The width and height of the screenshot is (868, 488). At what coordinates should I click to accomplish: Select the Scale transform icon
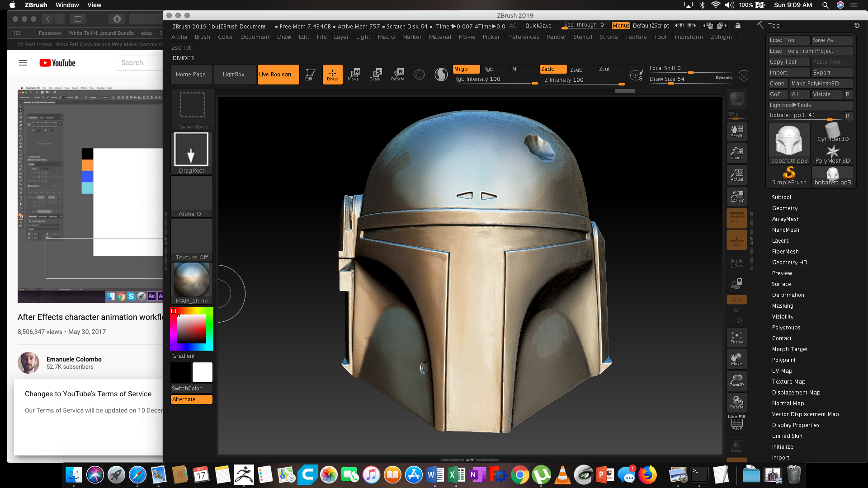[x=375, y=75]
